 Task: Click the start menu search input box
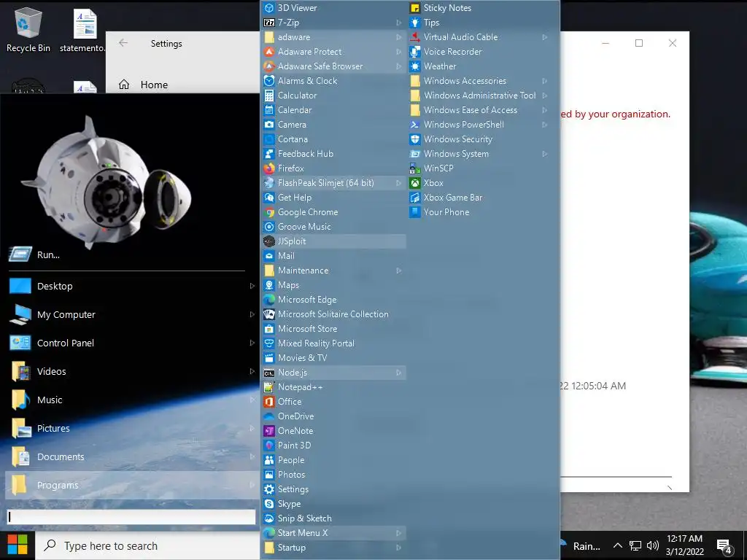coord(131,517)
